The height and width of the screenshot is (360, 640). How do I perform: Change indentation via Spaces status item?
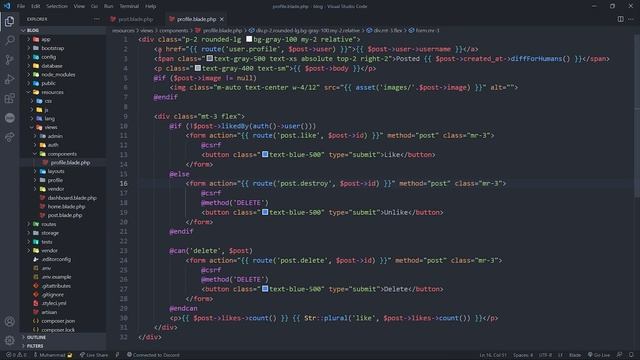coord(523,355)
